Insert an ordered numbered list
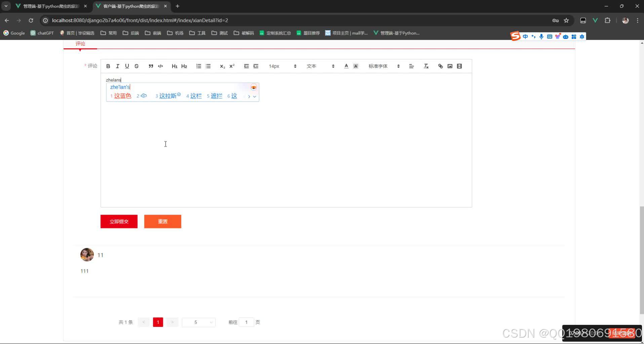This screenshot has width=644, height=344. click(x=199, y=66)
